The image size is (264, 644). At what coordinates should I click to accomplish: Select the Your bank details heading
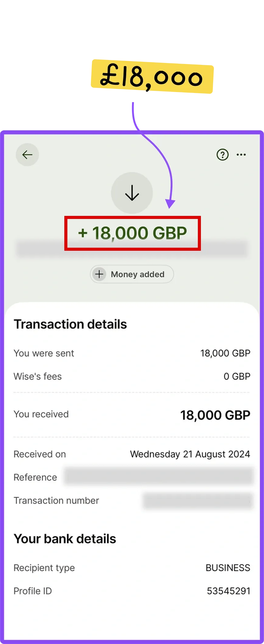coord(65,539)
